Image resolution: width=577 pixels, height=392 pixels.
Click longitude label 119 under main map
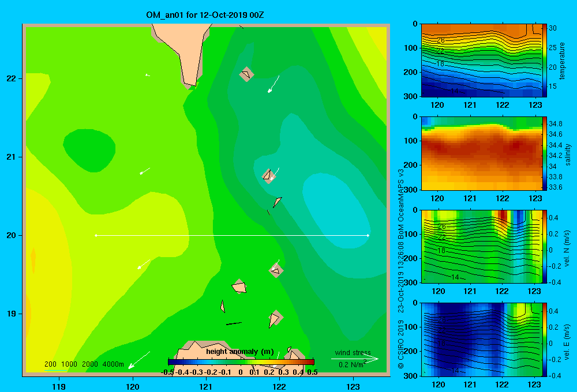59,386
